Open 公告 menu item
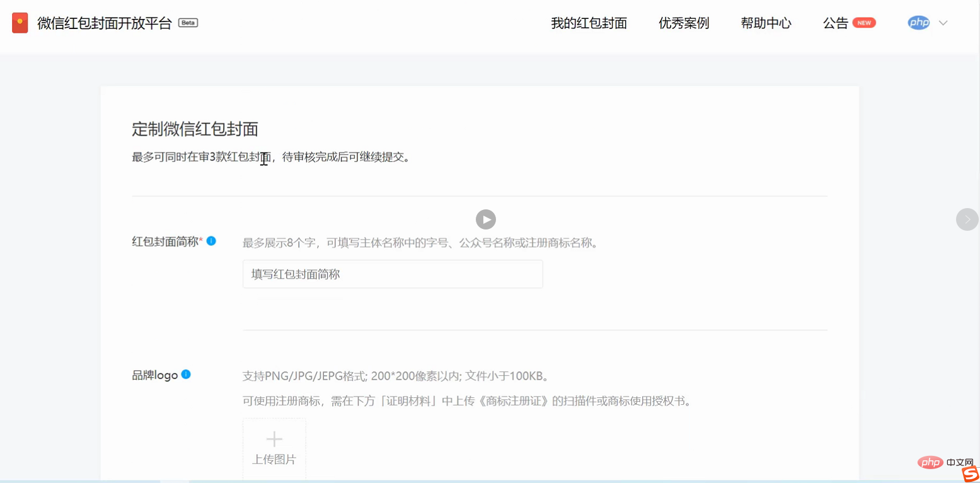Screen dimensions: 980x483 pyautogui.click(x=835, y=23)
